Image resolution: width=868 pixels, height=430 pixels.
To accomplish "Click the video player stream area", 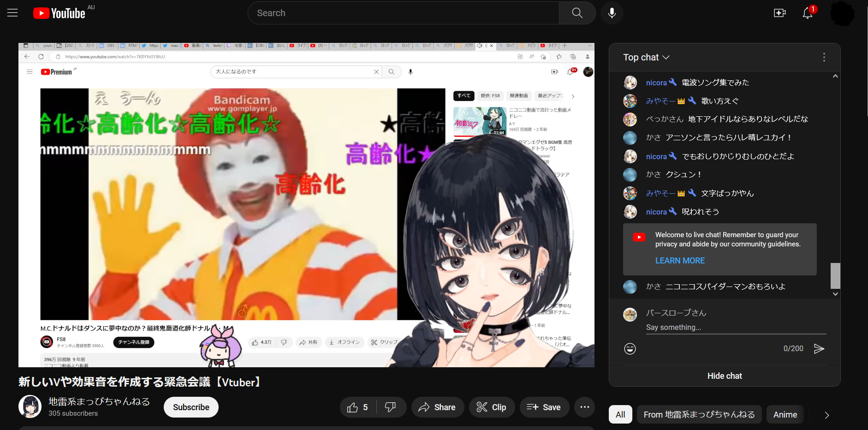I will [306, 205].
